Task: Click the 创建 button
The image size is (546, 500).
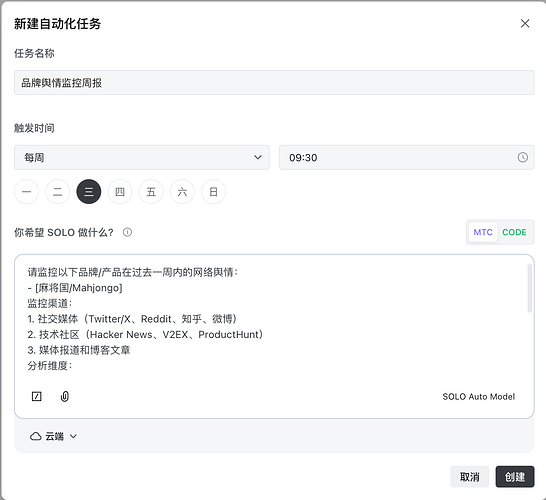Action: [515, 477]
